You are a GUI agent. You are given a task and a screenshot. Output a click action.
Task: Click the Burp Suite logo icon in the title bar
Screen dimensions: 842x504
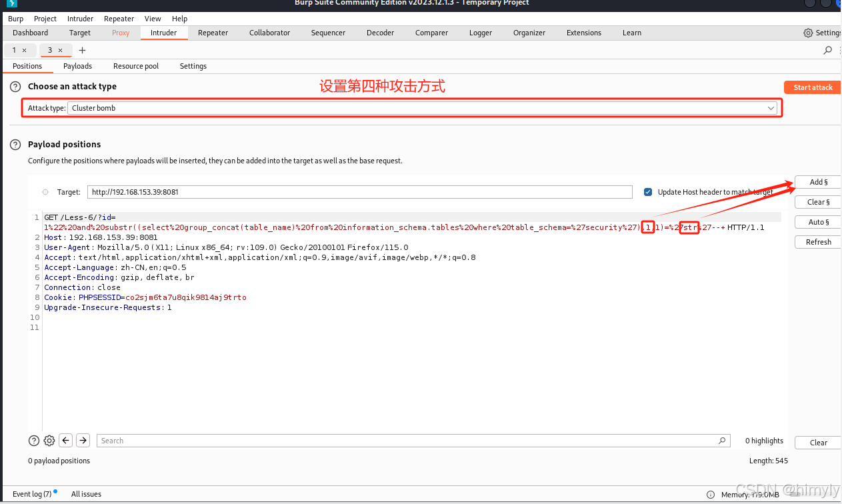click(11, 3)
